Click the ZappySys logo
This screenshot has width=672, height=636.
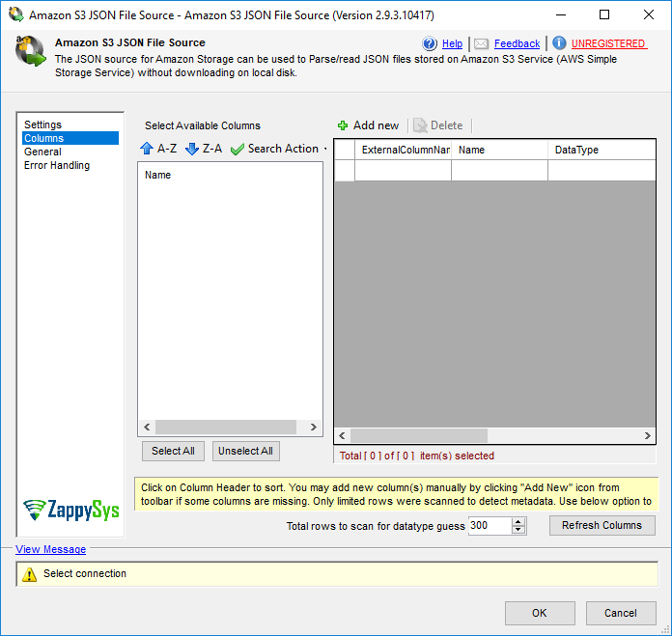(71, 510)
